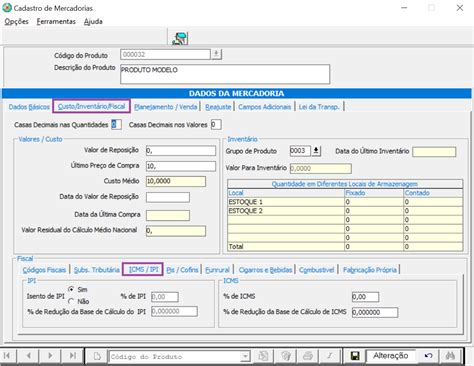Switch to Dados Básicos tab
The width and height of the screenshot is (474, 366).
click(29, 107)
